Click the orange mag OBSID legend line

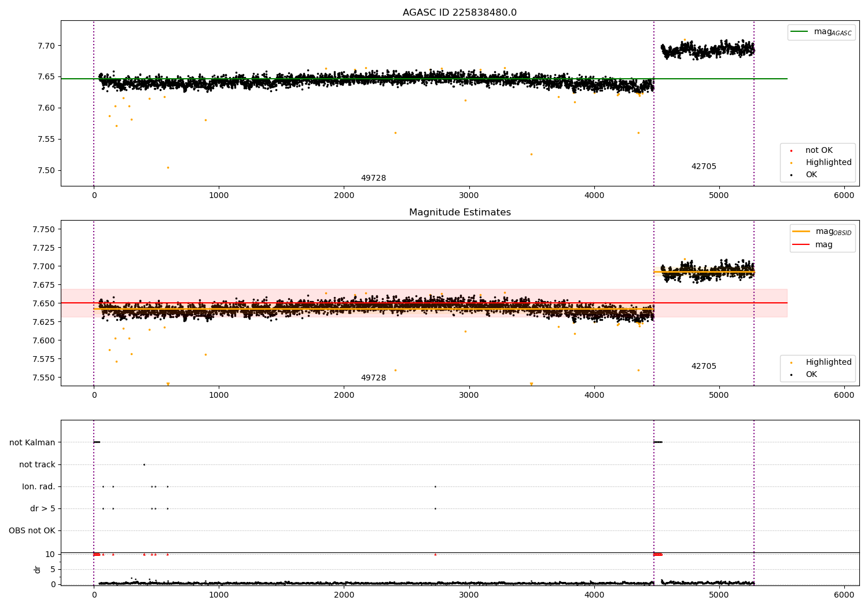pyautogui.click(x=801, y=232)
